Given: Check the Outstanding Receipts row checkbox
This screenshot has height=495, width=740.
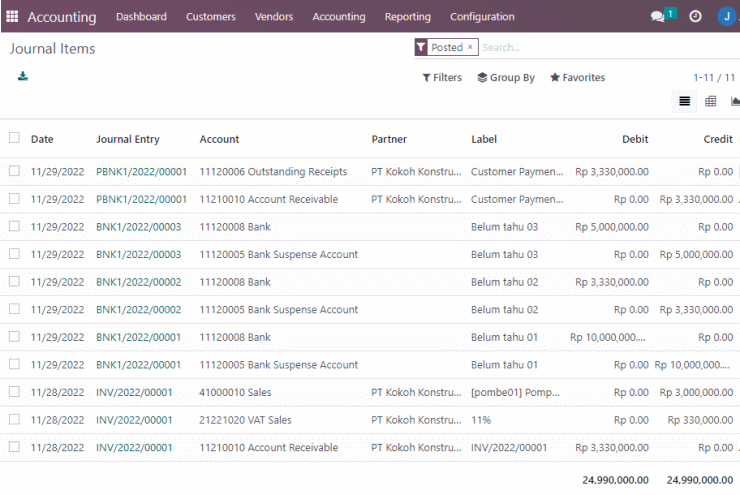Looking at the screenshot, I should pos(14,171).
